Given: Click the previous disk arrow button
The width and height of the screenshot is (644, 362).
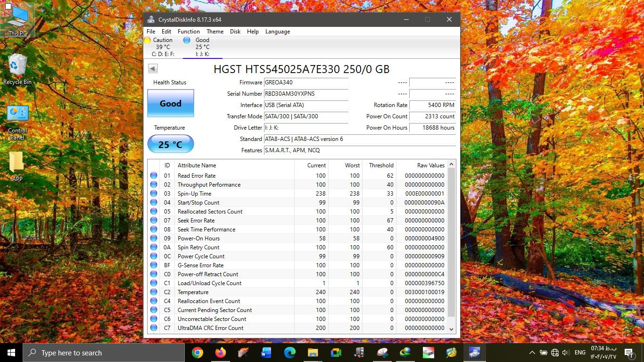Looking at the screenshot, I should point(153,69).
